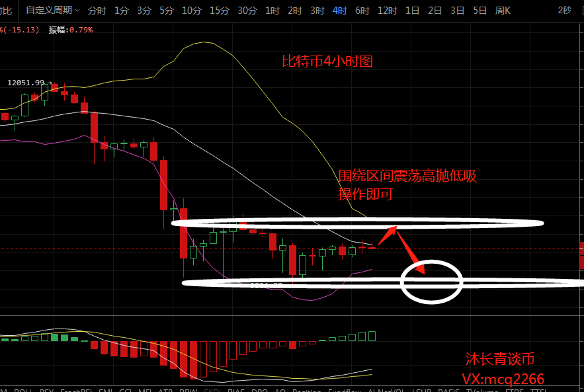Viewport: 584px width, 392px height.
Task: Select the 1时 hourly timeframe
Action: click(272, 11)
